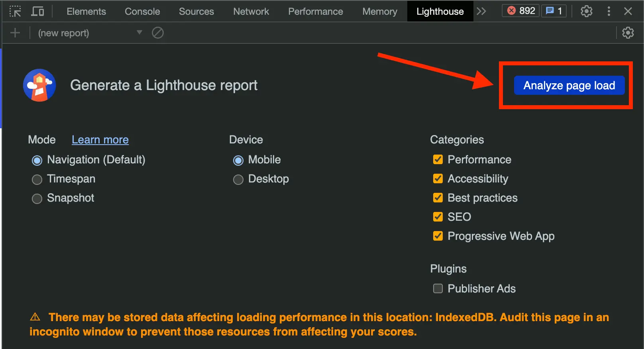This screenshot has width=644, height=349.
Task: Select Desktop device radio
Action: pos(238,180)
